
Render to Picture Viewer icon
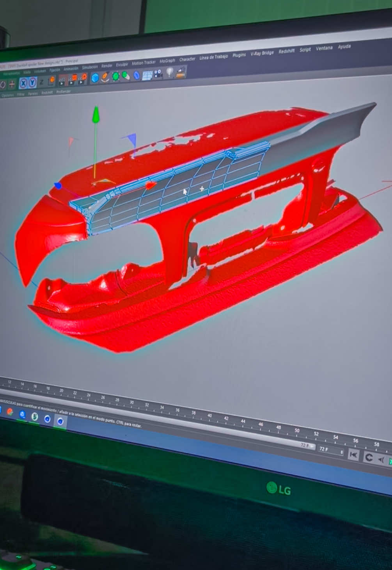(x=73, y=79)
